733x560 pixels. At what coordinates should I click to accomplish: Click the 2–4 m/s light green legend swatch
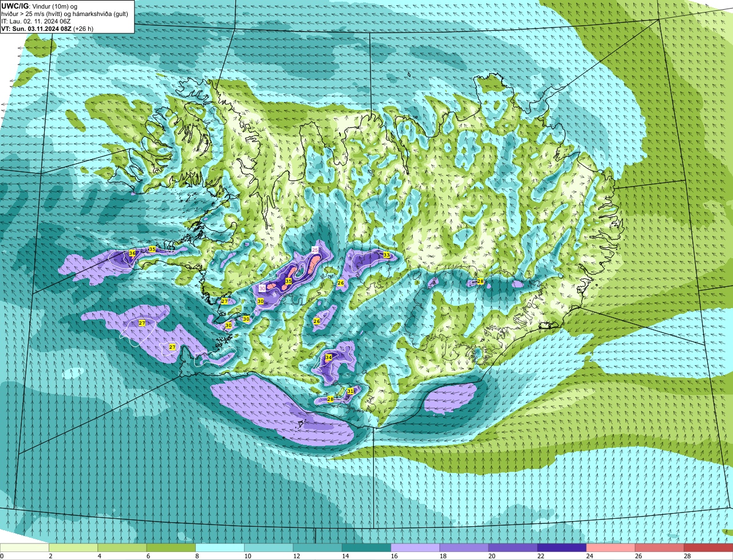tap(73, 548)
